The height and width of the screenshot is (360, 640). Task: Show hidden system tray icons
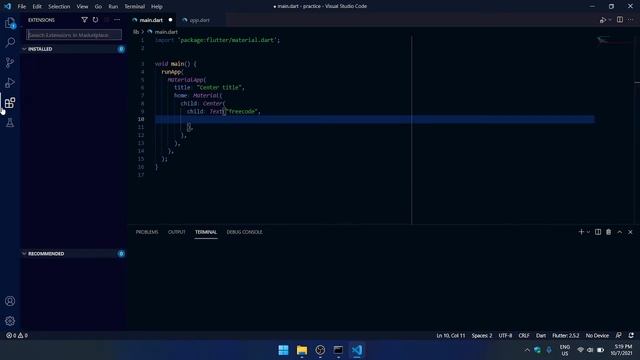tap(527, 350)
